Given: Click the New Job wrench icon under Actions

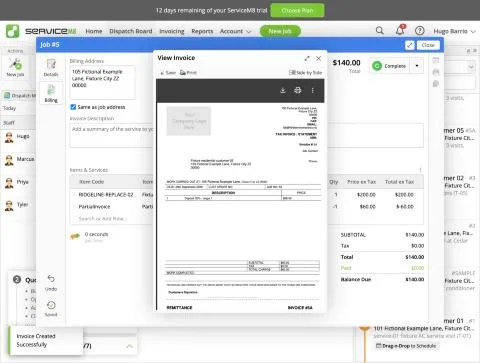Looking at the screenshot, I should point(15,63).
